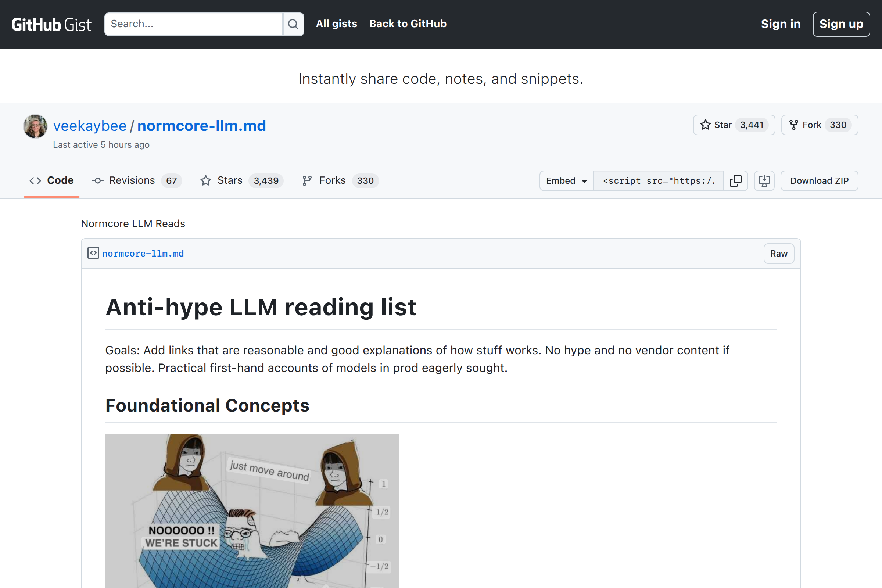Switch to the Revisions tab

pos(136,180)
